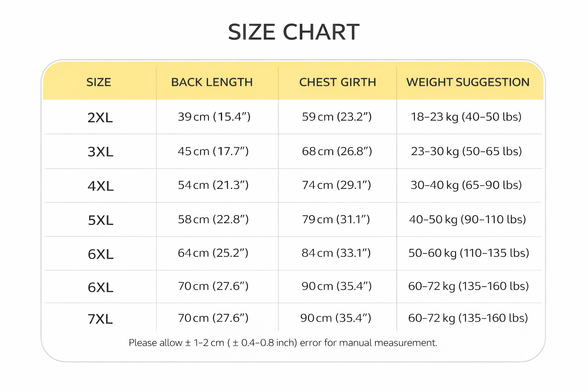Select the 5XL size label
The height and width of the screenshot is (392, 588).
pyautogui.click(x=101, y=220)
